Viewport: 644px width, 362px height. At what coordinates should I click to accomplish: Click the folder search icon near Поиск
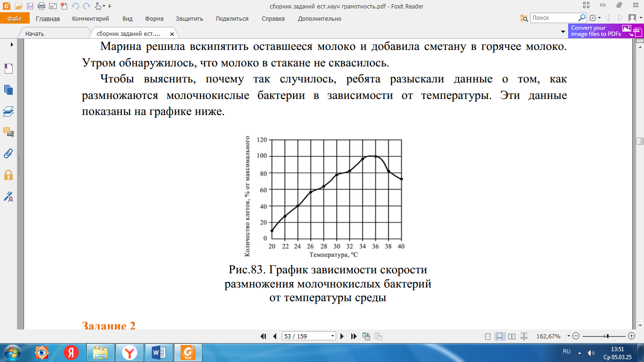click(x=524, y=18)
